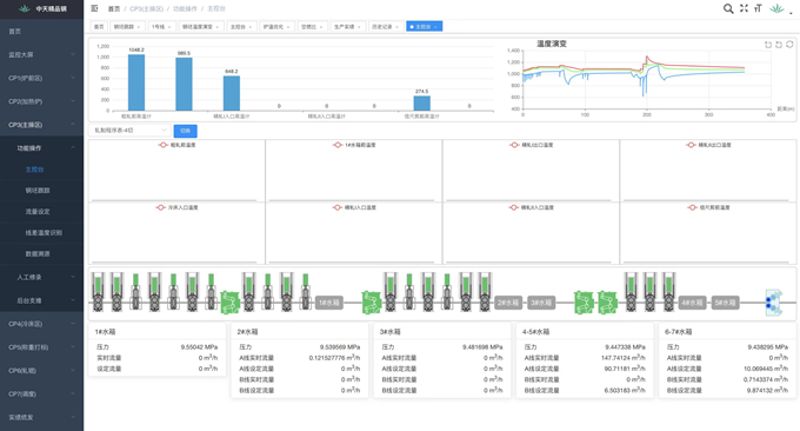Screen dimensions: 800x431
Task: Click the gray 5#水箱 label in mill diagram
Action: pyautogui.click(x=725, y=302)
